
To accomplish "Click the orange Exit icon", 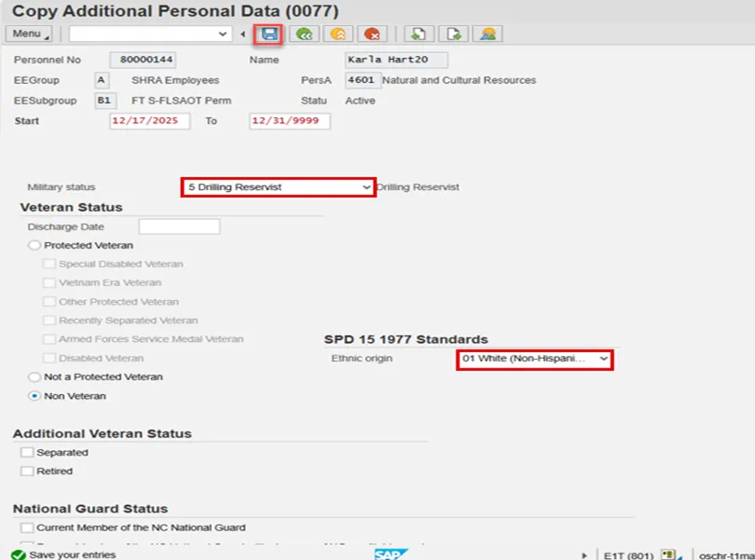I will click(x=338, y=34).
